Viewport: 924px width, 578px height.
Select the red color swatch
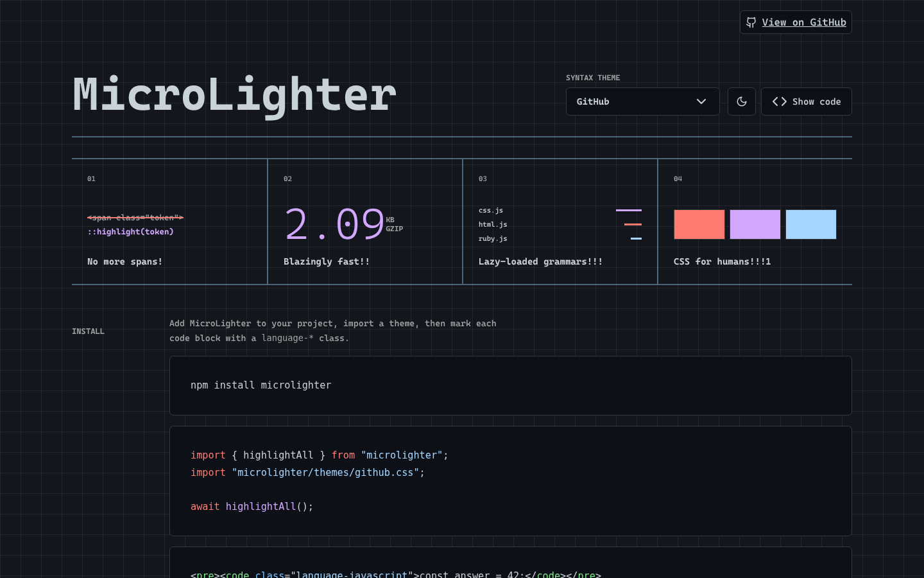[x=699, y=224]
